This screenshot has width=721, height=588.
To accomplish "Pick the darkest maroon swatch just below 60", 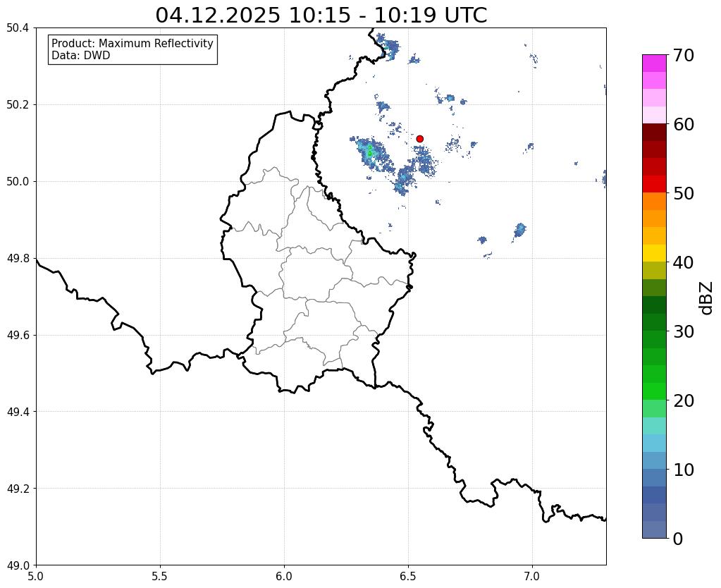I will 654,133.
